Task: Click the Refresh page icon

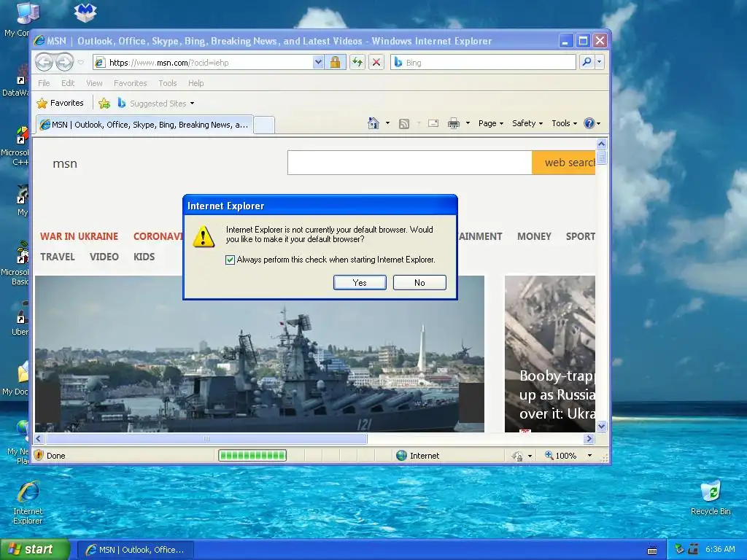Action: click(357, 63)
